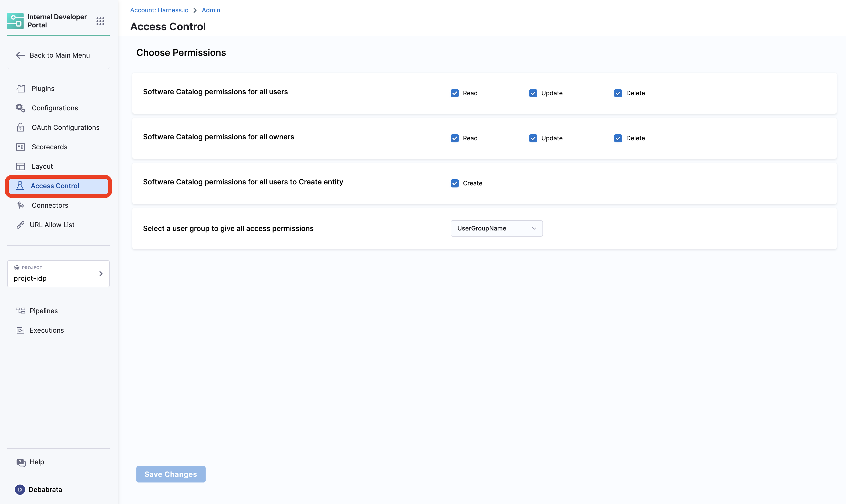
Task: Uncheck Read permission for all users
Action: point(455,93)
